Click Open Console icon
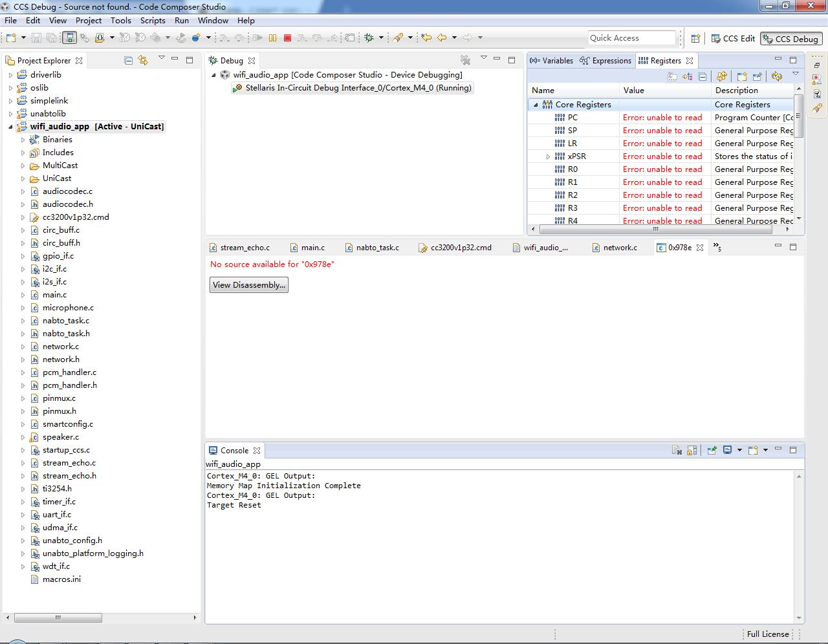This screenshot has height=644, width=828. click(752, 450)
